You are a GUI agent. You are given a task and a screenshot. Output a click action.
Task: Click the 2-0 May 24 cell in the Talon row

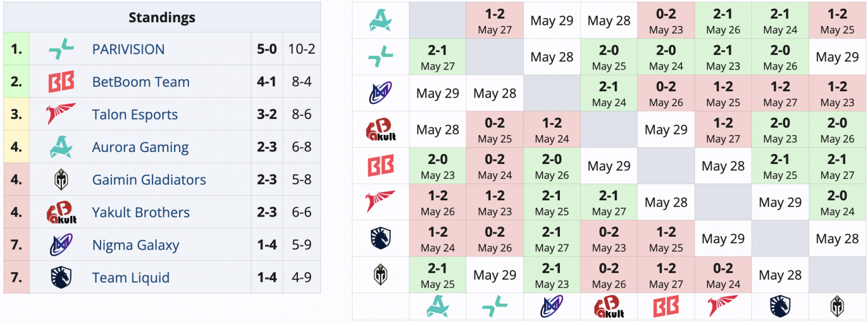837,202
